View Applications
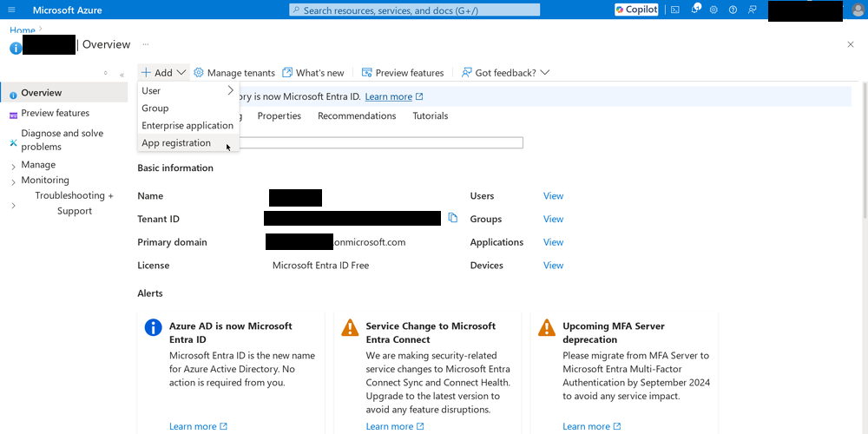Viewport: 868px width, 434px height. [553, 242]
